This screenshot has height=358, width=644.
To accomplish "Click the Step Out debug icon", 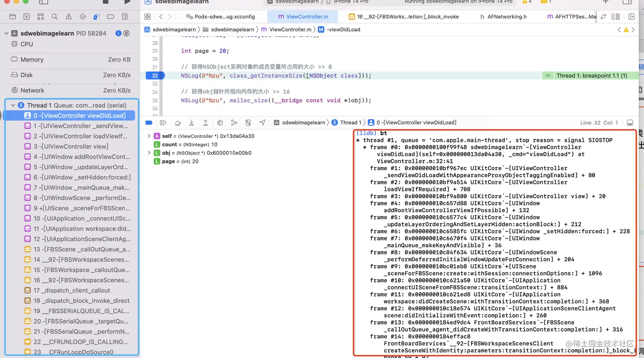I will [206, 123].
